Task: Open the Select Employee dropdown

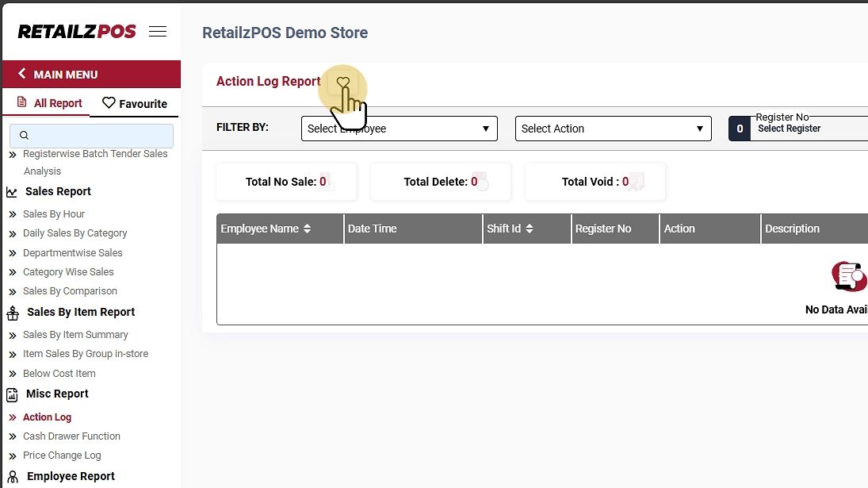Action: coord(399,129)
